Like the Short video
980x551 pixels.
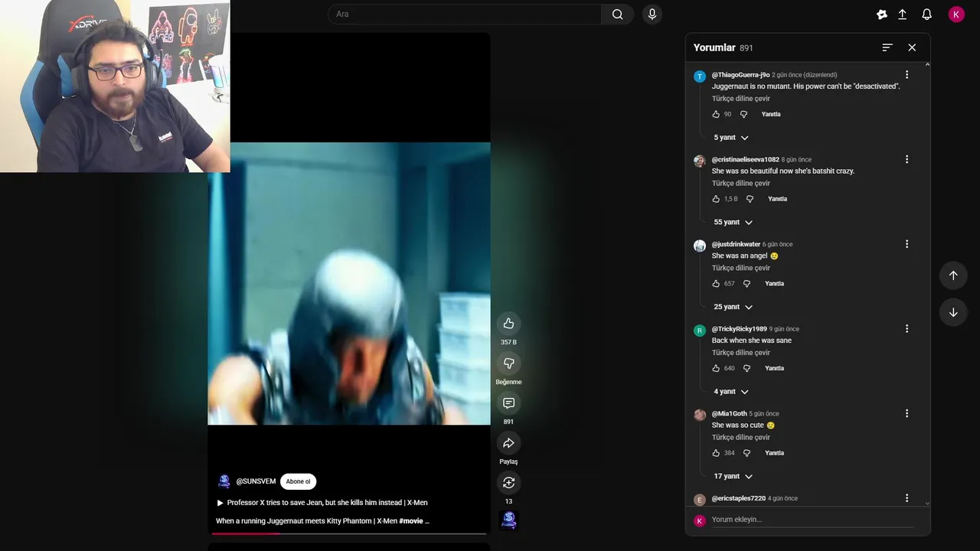(x=508, y=323)
